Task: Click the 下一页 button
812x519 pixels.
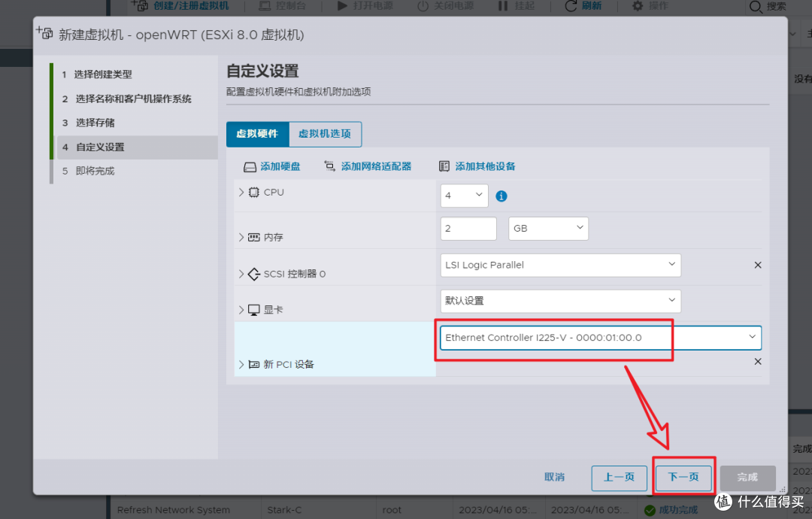Action: point(683,478)
